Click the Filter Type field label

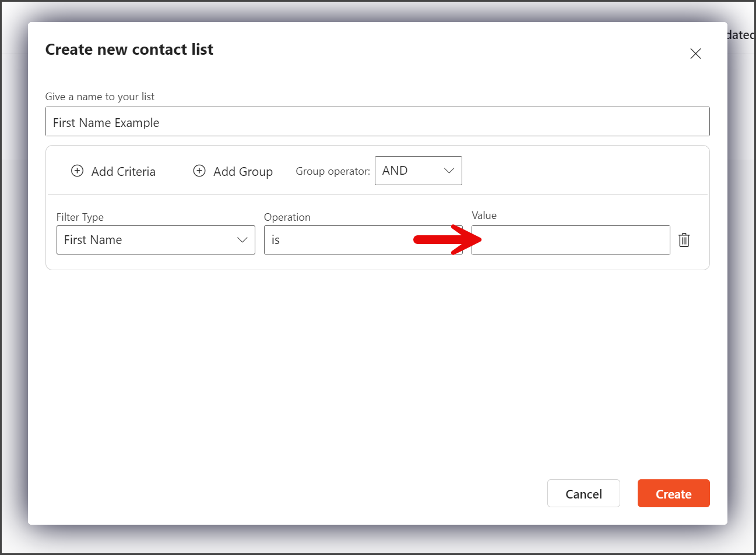pos(80,217)
